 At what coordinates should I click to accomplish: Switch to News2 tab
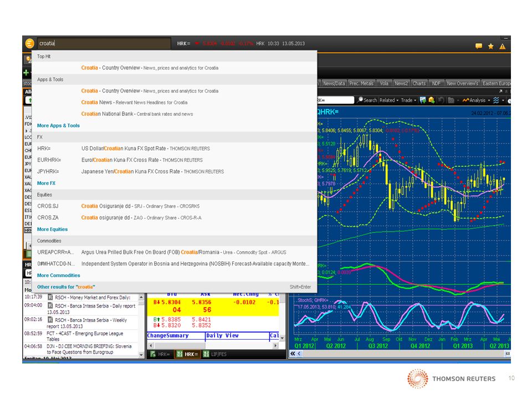tap(401, 83)
